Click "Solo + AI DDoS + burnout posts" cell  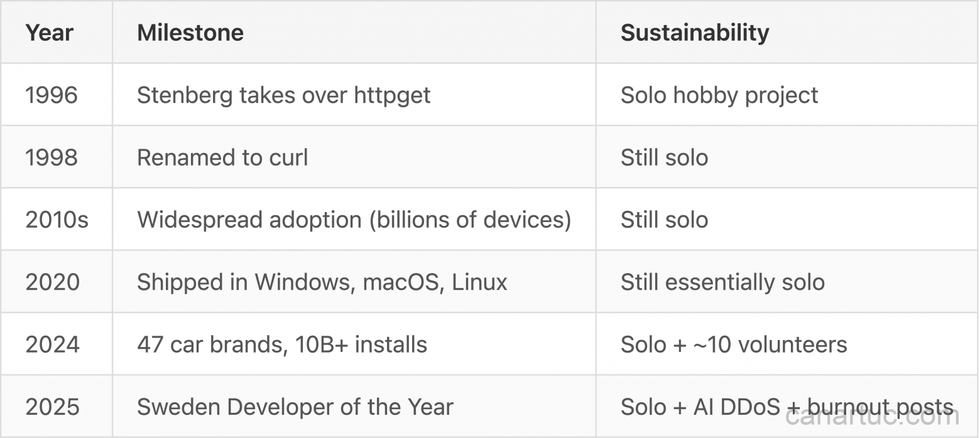[x=787, y=407]
